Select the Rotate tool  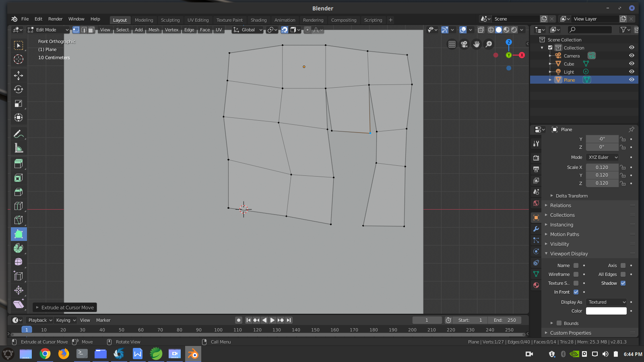coord(19,89)
